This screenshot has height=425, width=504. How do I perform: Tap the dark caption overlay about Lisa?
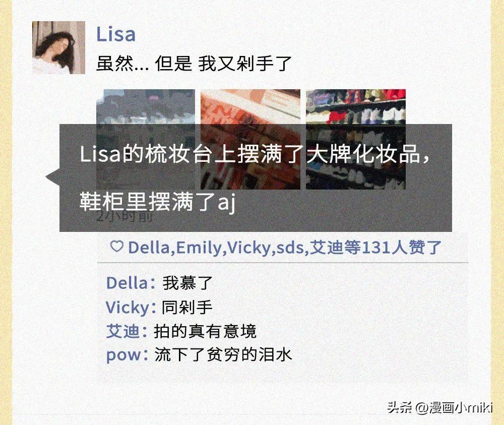point(256,178)
